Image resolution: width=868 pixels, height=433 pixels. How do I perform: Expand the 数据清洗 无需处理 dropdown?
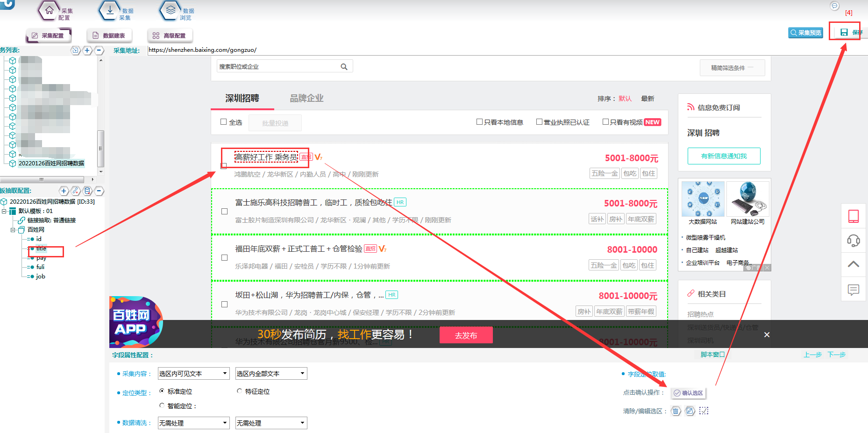coord(193,423)
